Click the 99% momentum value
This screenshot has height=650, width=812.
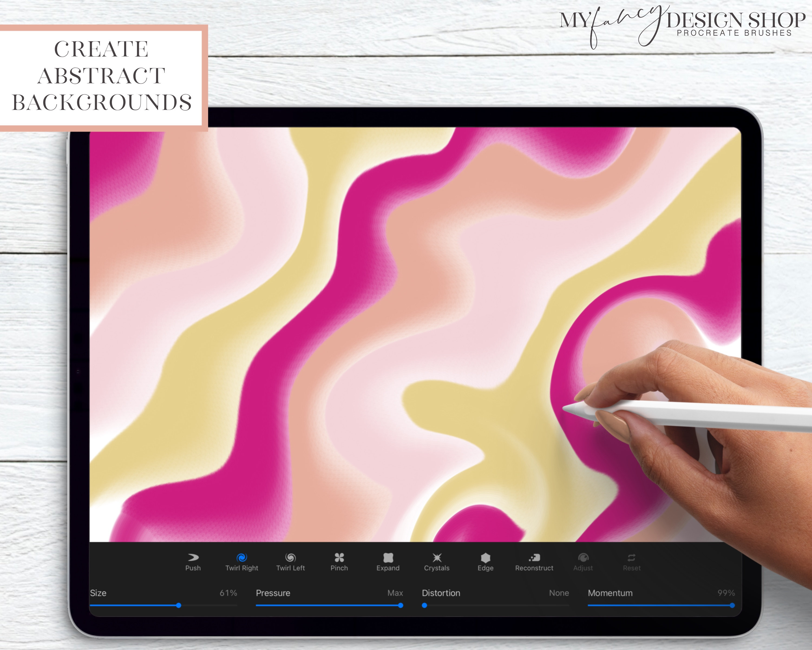pos(726,593)
